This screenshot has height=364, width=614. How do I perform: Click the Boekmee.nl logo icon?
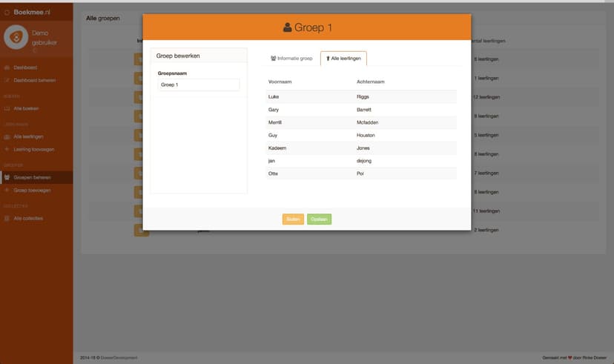tap(7, 13)
